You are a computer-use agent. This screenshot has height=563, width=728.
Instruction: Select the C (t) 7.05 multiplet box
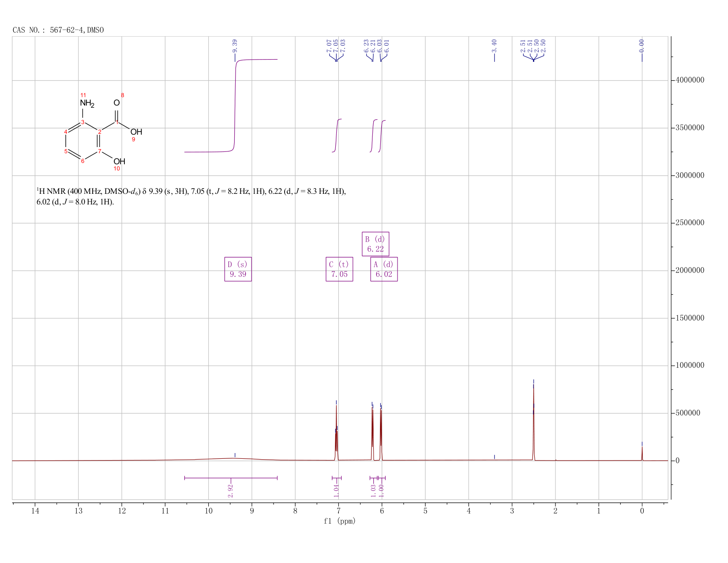click(x=339, y=269)
